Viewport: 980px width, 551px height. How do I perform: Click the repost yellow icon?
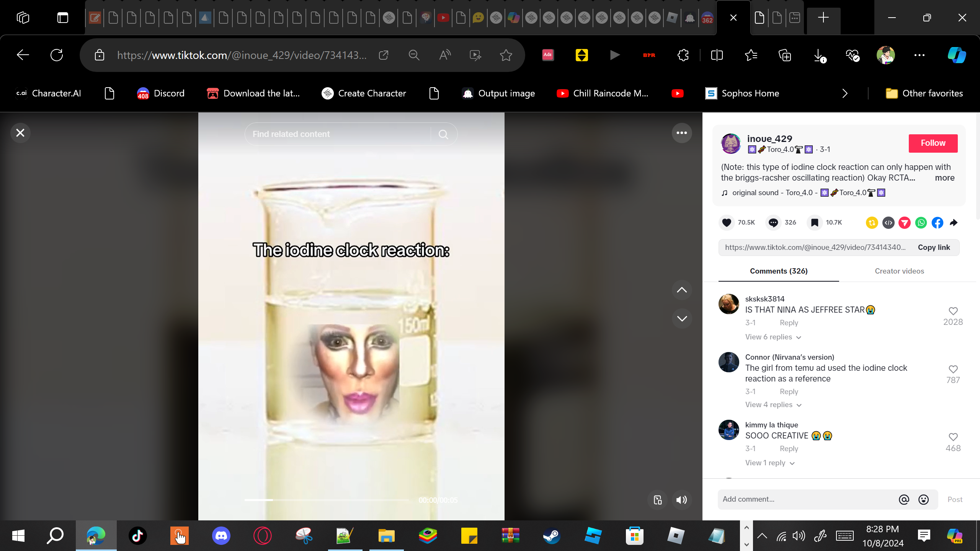click(872, 222)
